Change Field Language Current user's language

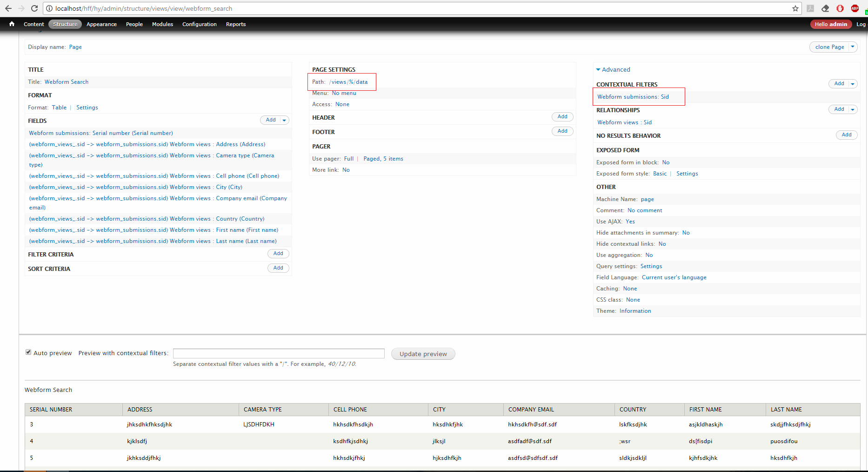point(674,277)
